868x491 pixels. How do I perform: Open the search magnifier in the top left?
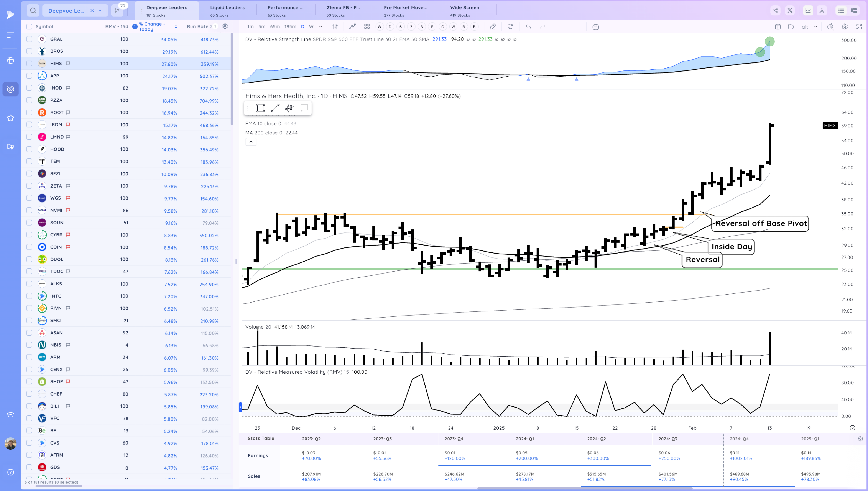[33, 10]
